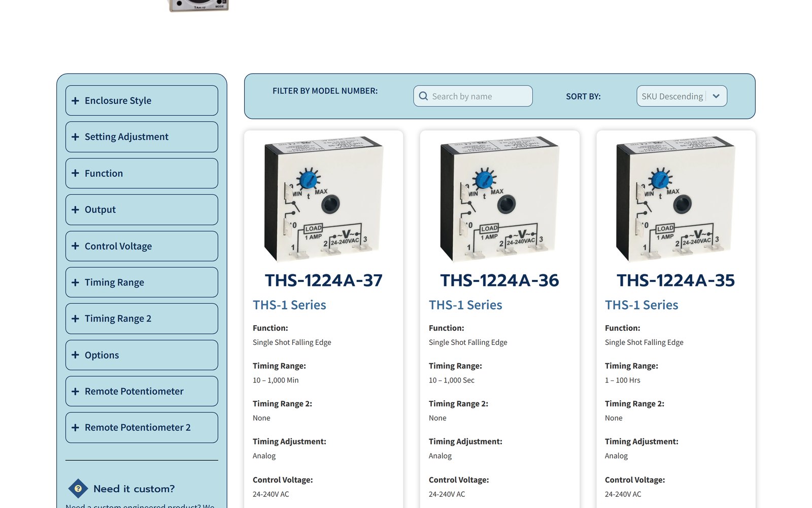The height and width of the screenshot is (508, 812).
Task: Click the Search by name field
Action: point(473,96)
